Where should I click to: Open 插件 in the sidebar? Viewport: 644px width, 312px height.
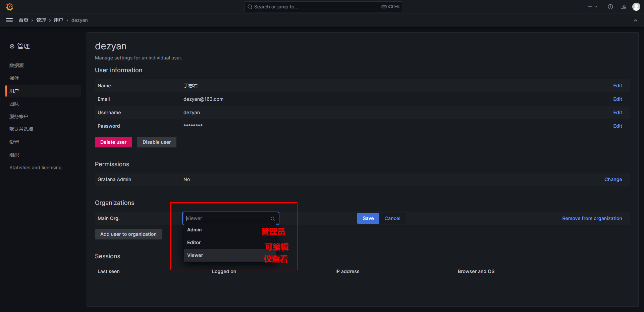pyautogui.click(x=14, y=78)
